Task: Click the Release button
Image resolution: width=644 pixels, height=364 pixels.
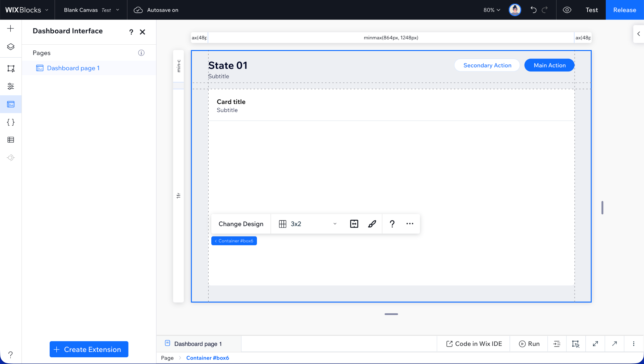Action: point(625,10)
